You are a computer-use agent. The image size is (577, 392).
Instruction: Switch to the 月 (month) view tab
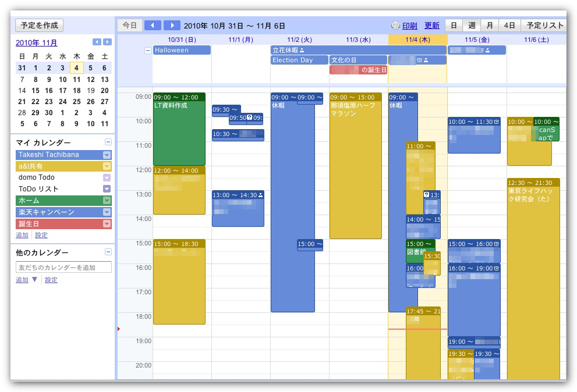coord(490,26)
